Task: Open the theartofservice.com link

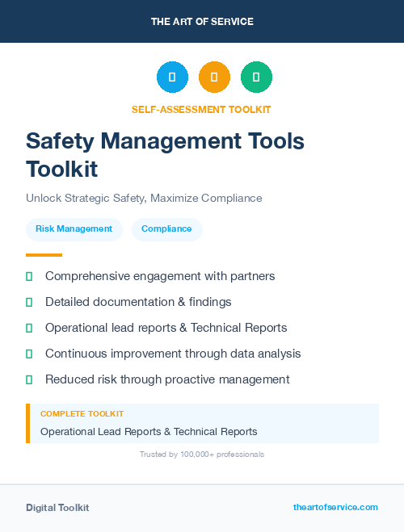Action: (335, 507)
